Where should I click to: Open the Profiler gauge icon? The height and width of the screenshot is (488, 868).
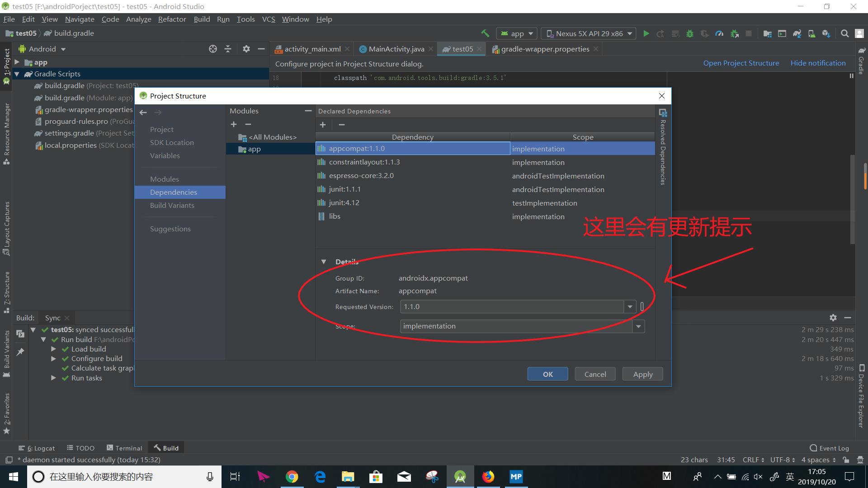point(719,33)
